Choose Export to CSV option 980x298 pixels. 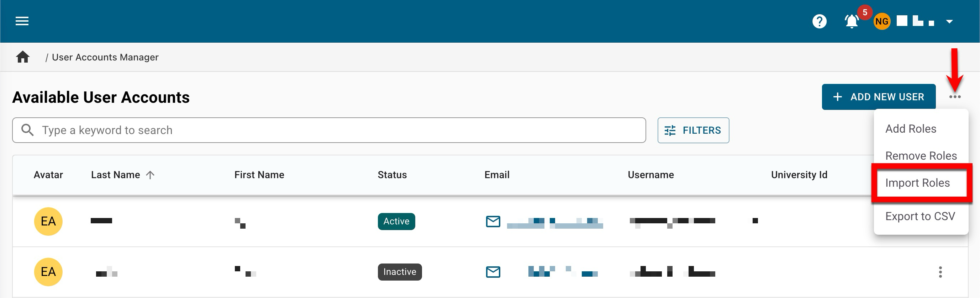click(x=920, y=216)
